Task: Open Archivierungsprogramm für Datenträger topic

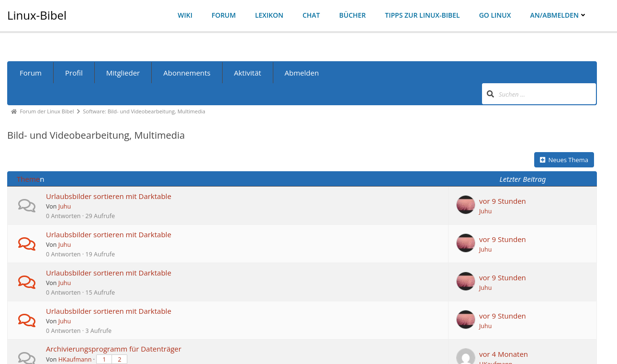Action: tap(113, 349)
